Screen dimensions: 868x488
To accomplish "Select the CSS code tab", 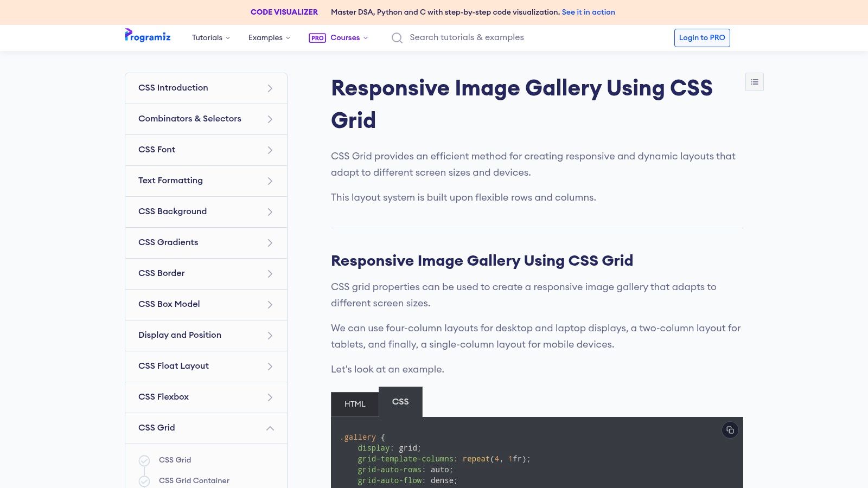I will click(x=400, y=402).
